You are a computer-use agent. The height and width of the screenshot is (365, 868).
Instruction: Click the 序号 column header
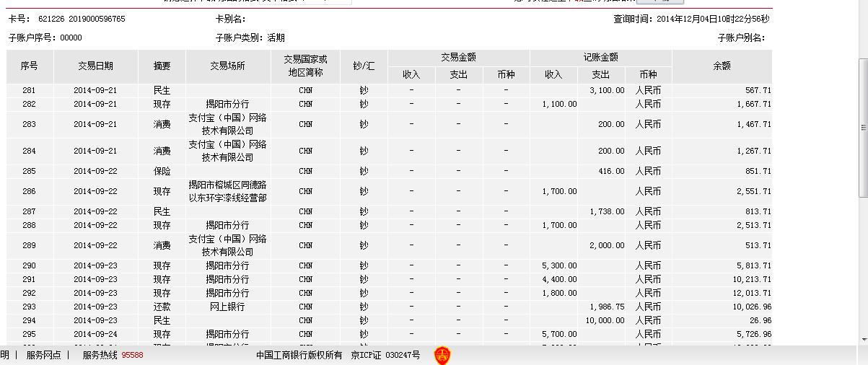pos(29,66)
